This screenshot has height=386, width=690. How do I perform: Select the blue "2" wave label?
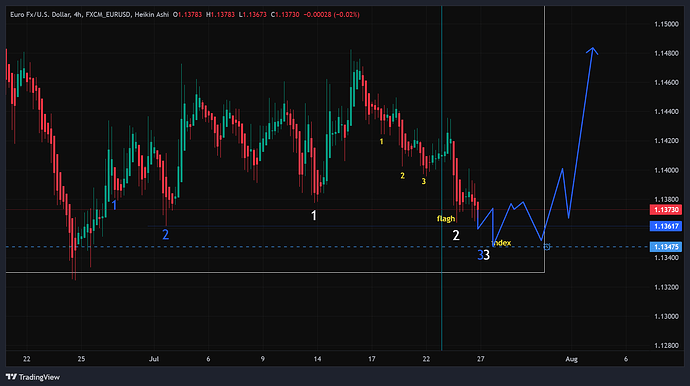point(165,235)
